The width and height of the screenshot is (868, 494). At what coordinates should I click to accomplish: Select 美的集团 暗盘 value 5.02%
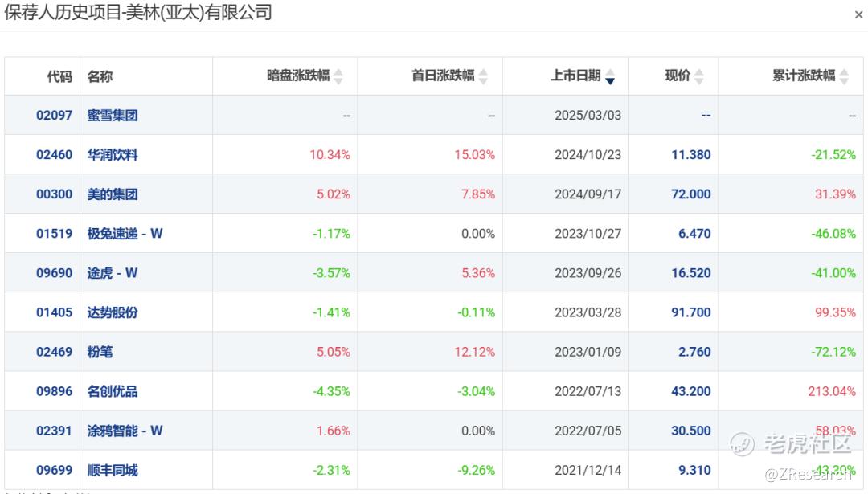coord(334,194)
